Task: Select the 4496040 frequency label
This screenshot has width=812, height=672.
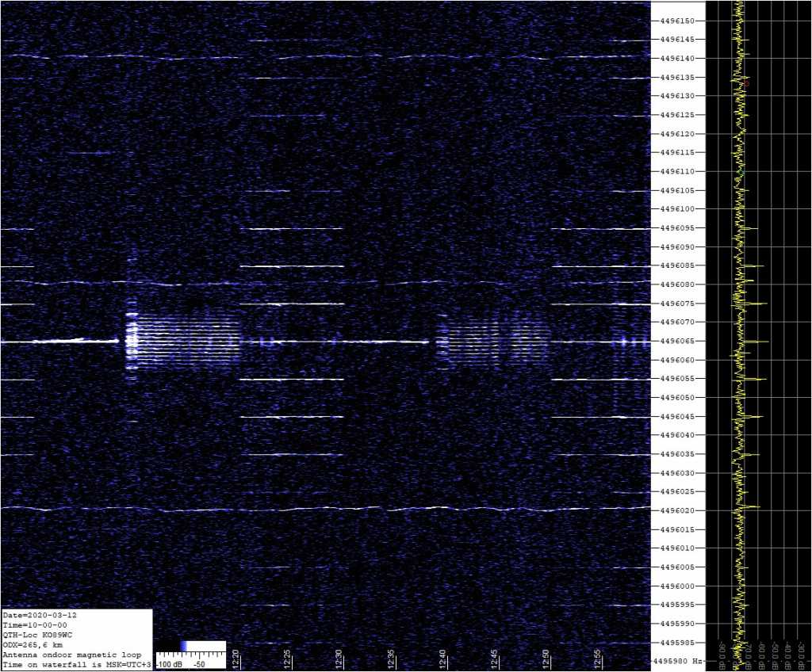Action: click(677, 435)
